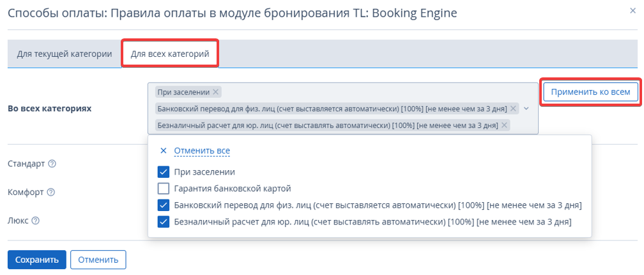Uncheck the При заселении checkbox

pyautogui.click(x=164, y=172)
